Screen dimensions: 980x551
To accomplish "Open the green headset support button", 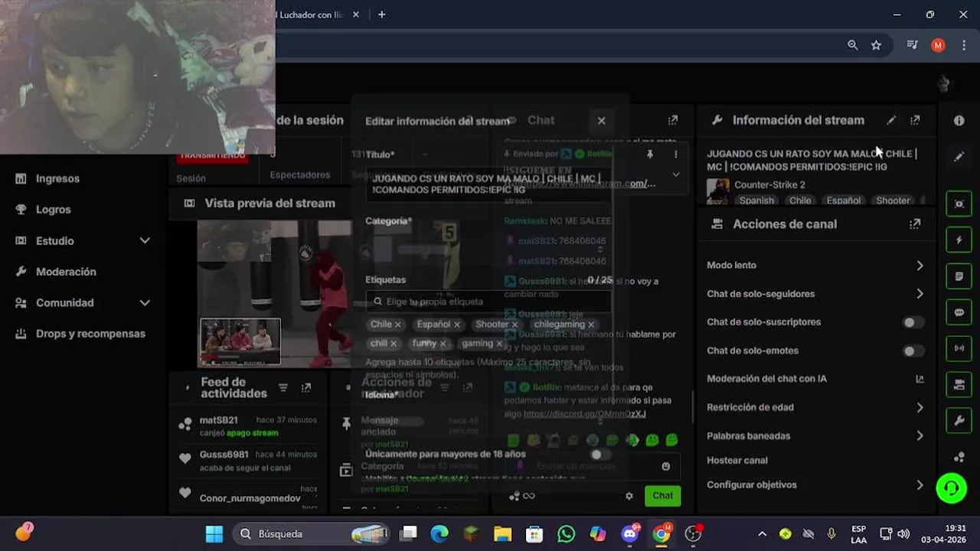I will [952, 487].
